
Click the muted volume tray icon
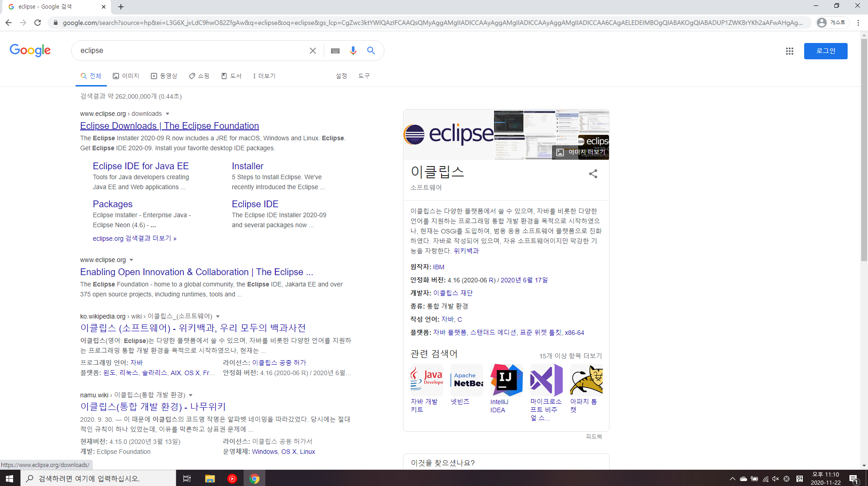click(x=776, y=478)
